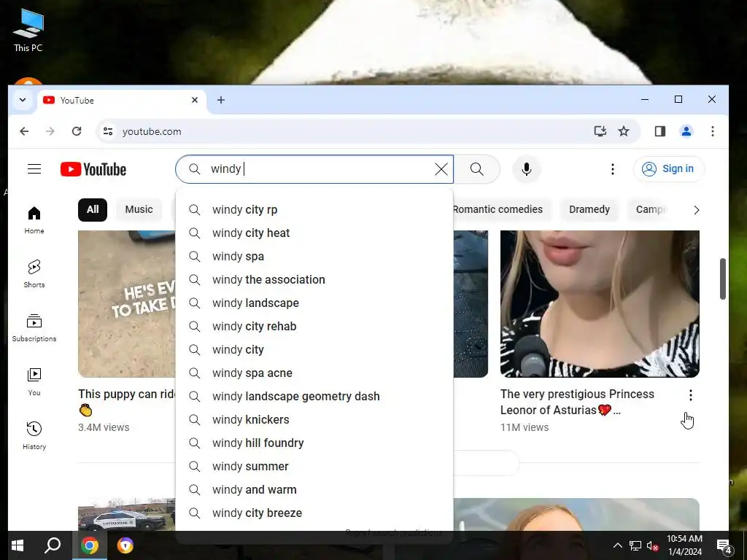The width and height of the screenshot is (747, 560).
Task: Click the page vertical scrollbar thumb
Action: [723, 279]
